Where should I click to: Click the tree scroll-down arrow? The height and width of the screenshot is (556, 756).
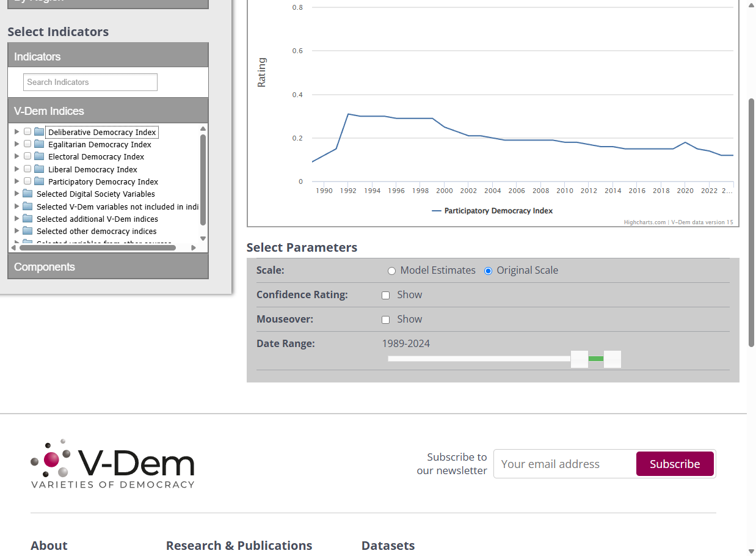pyautogui.click(x=203, y=239)
